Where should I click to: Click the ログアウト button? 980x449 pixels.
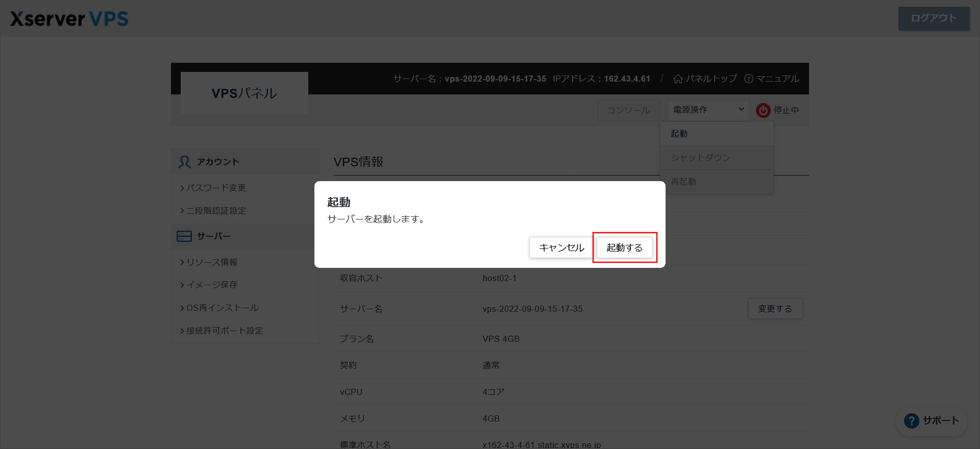[934, 18]
